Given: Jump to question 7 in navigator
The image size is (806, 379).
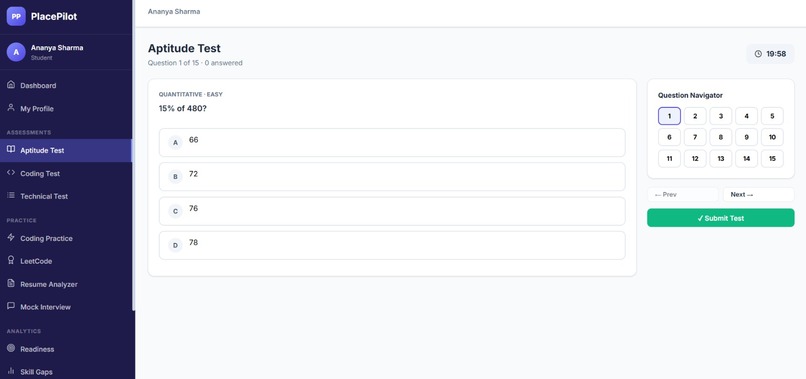Looking at the screenshot, I should click(695, 137).
